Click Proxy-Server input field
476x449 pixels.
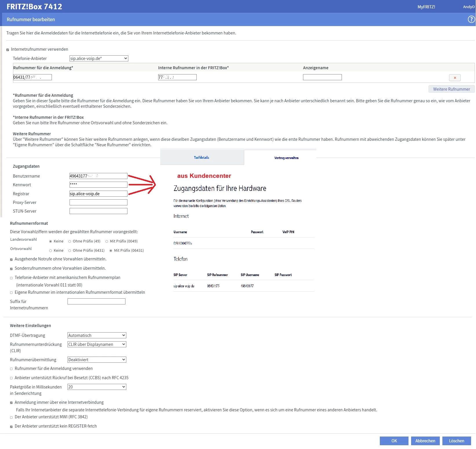[x=99, y=202]
